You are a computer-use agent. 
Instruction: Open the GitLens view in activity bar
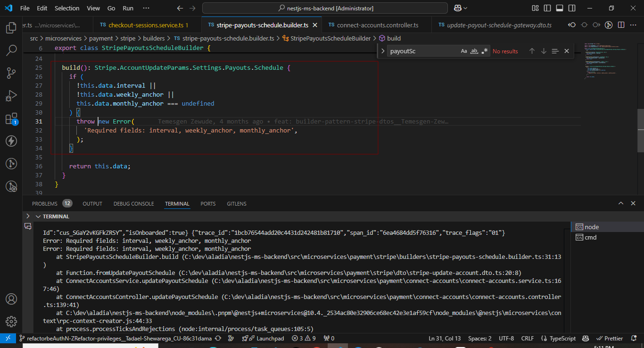(11, 164)
